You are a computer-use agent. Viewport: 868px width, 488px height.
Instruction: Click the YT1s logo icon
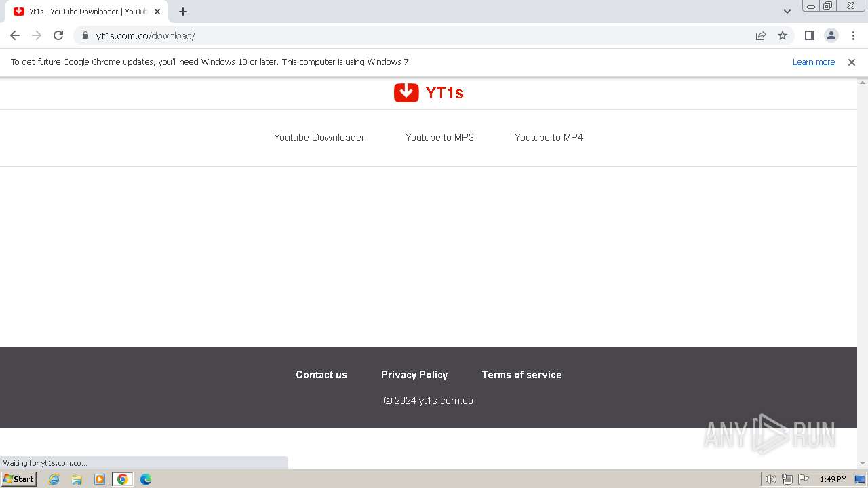point(406,92)
